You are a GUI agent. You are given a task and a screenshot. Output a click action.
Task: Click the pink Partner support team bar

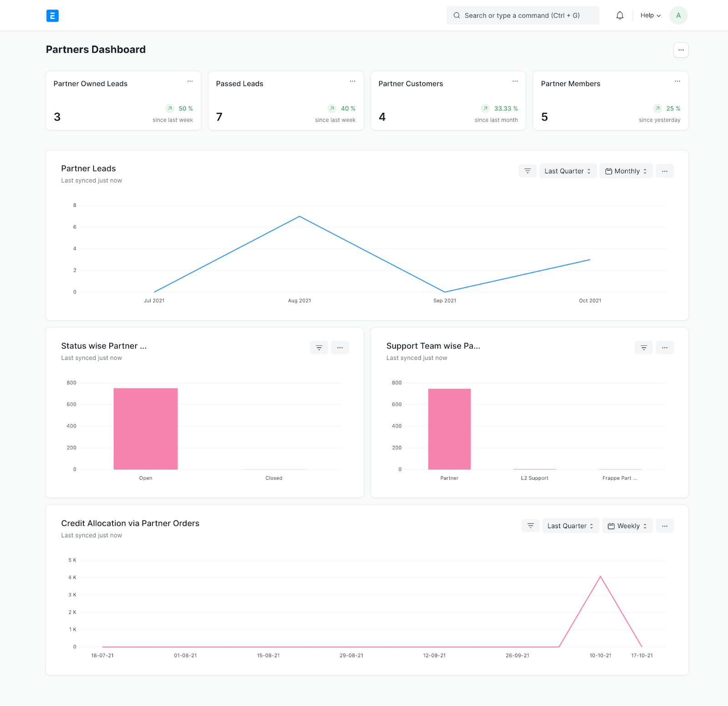(x=449, y=429)
